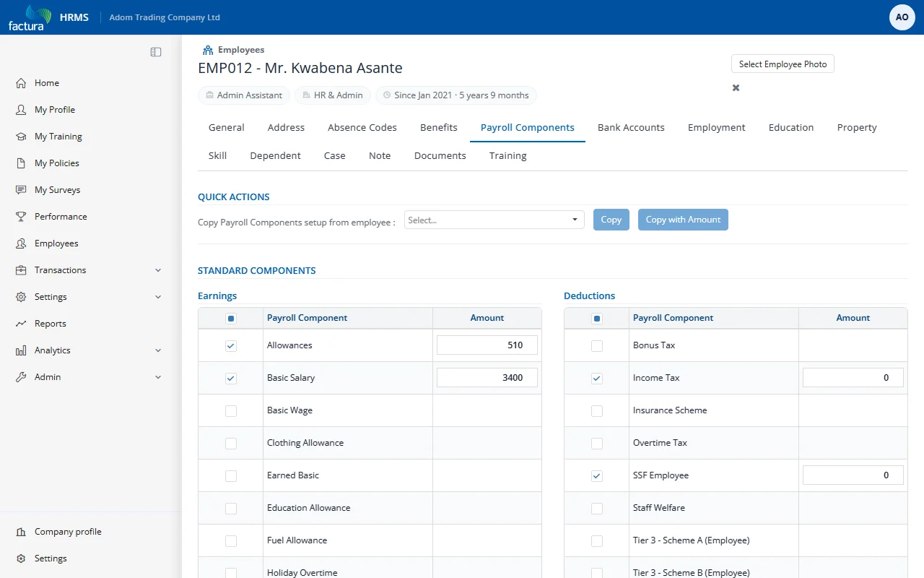Uncheck the Basic Salary checkbox
Viewport: 924px width, 578px height.
coord(231,379)
